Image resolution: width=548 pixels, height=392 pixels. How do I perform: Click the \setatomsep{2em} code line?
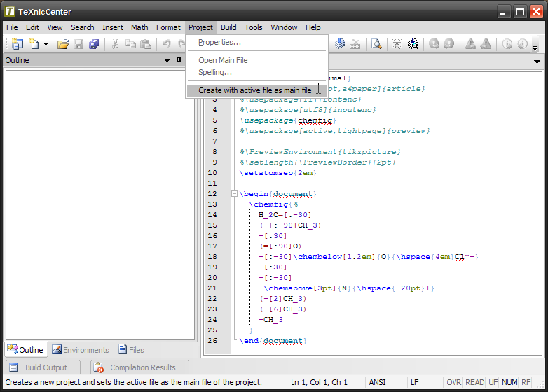click(278, 173)
